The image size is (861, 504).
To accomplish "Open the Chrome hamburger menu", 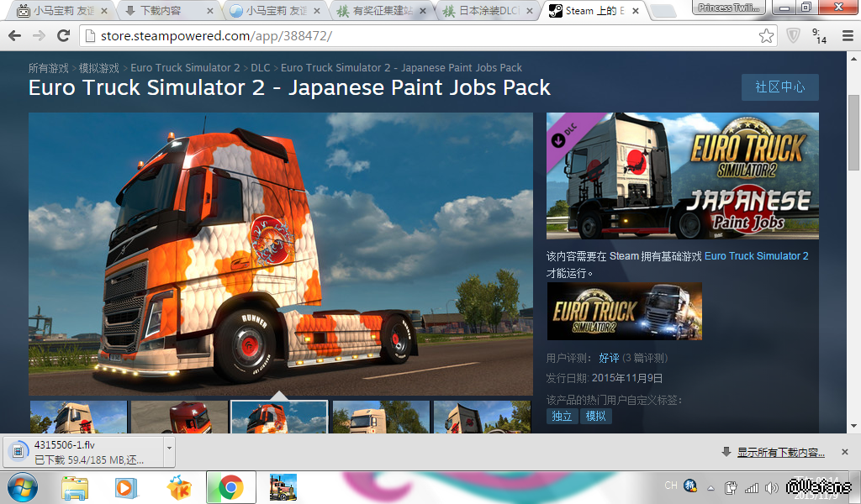I will pos(848,36).
